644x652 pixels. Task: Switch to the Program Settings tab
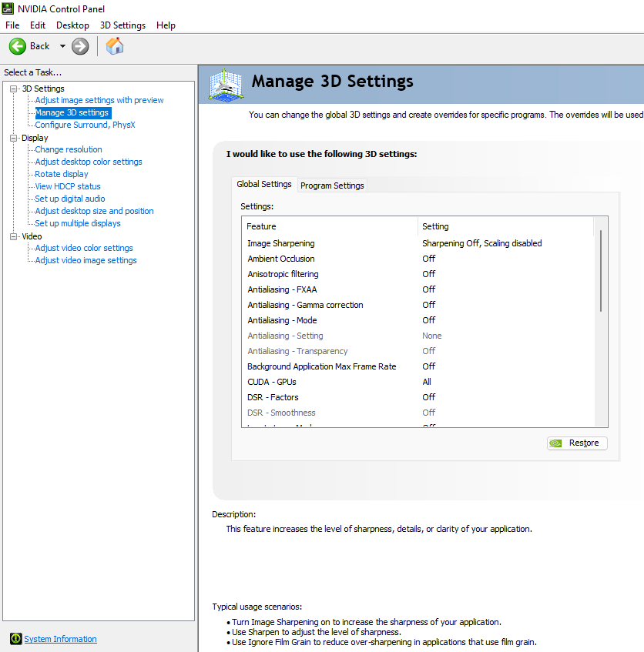point(332,186)
